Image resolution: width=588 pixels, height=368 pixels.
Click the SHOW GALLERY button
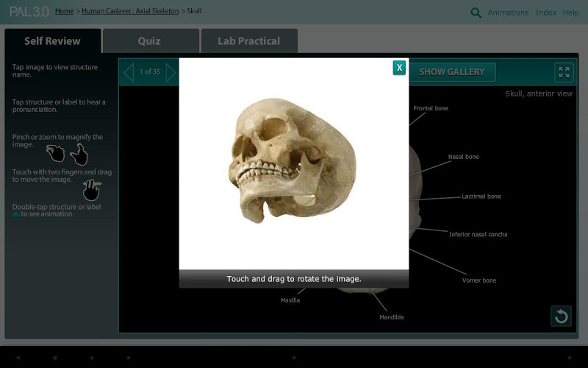[x=452, y=72]
